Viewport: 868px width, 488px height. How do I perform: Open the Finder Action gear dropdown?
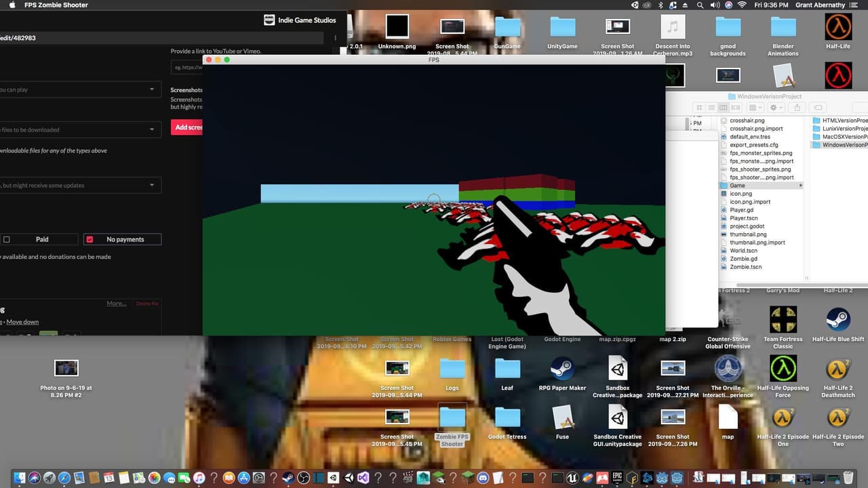pyautogui.click(x=776, y=108)
